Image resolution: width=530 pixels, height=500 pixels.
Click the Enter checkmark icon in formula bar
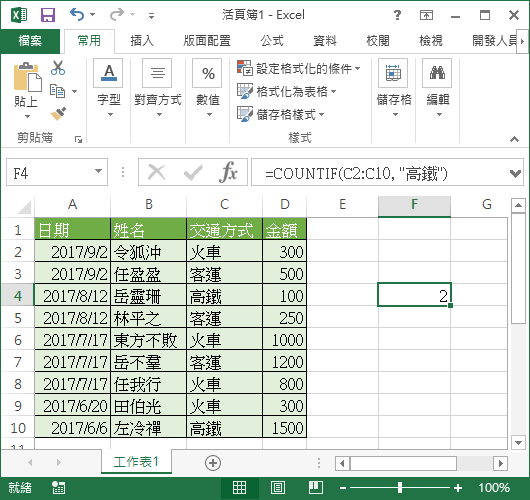193,172
